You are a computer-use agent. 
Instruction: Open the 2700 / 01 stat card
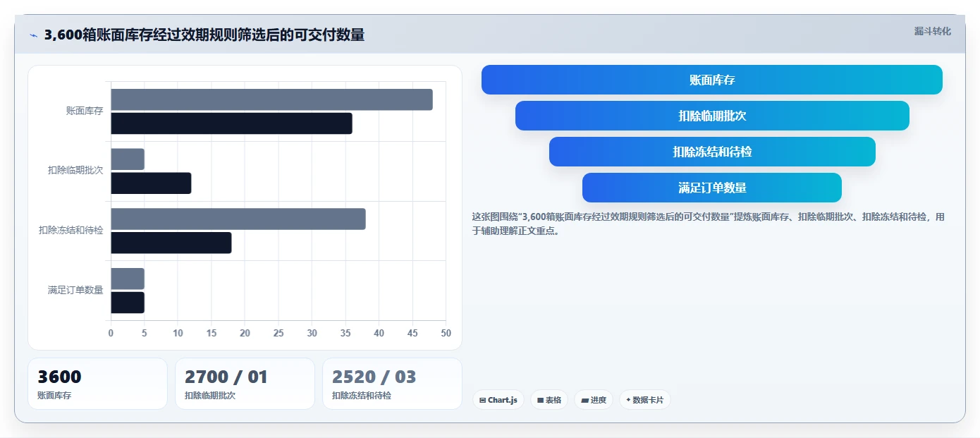point(245,384)
